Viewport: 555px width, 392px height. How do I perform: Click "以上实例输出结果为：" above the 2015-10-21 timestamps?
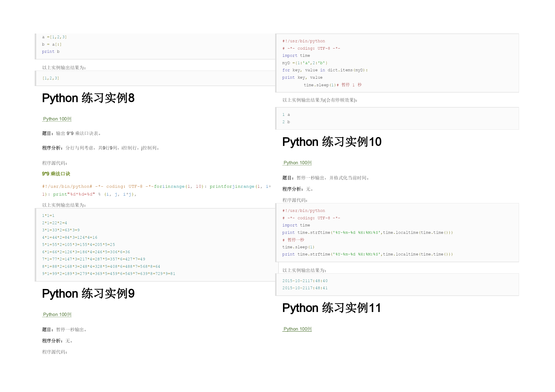click(x=305, y=270)
